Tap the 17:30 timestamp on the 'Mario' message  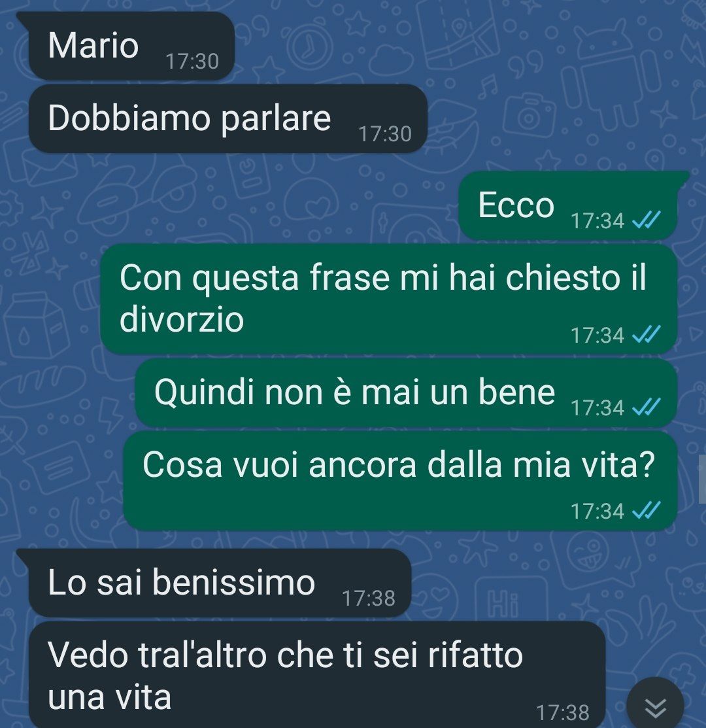coord(192,61)
